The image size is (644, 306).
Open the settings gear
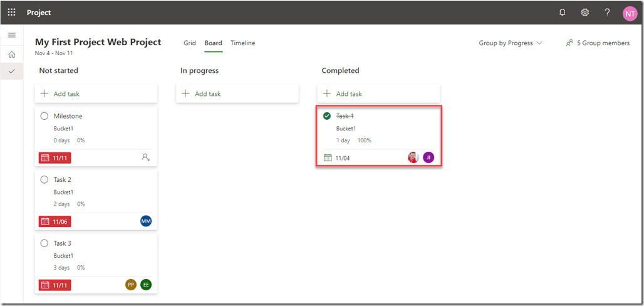pos(584,13)
